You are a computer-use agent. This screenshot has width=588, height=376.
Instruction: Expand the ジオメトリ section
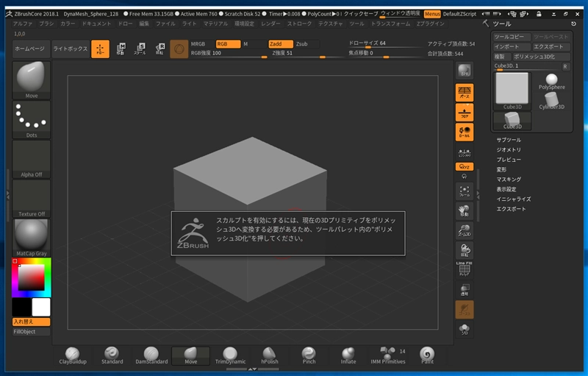point(509,149)
